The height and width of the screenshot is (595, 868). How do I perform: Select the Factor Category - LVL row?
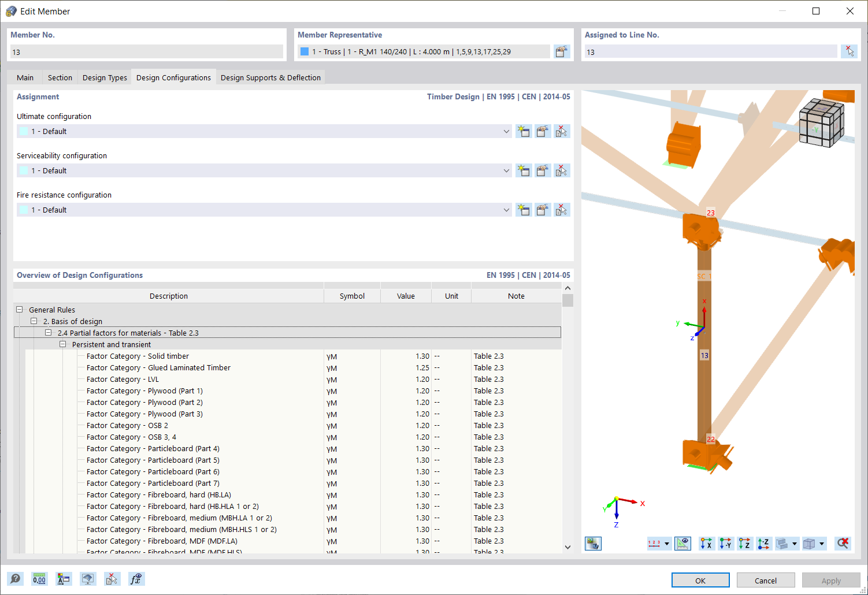294,379
